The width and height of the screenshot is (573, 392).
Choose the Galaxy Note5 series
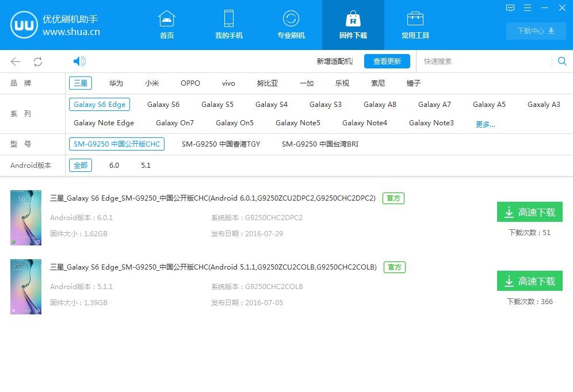298,123
